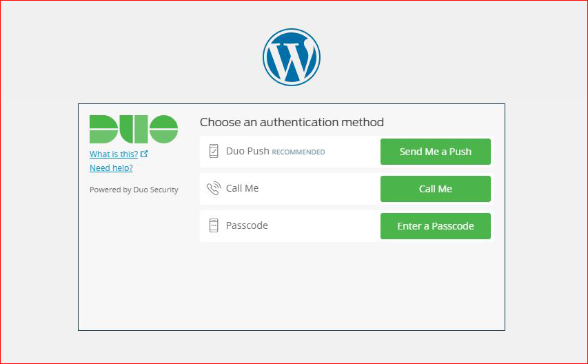Screen dimensions: 588x364
Task: Click the Choose an authentication method heading
Action: click(292, 122)
